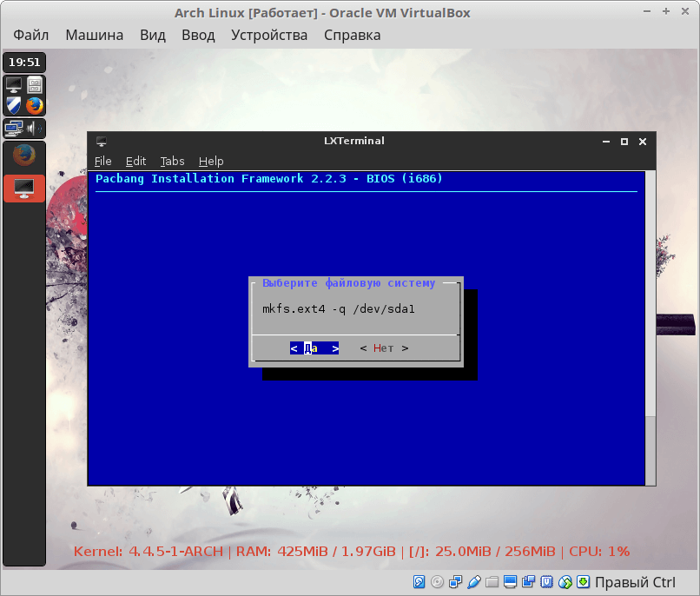Click the VirtualBox optical disc indicator
The height and width of the screenshot is (596, 700).
pyautogui.click(x=438, y=581)
